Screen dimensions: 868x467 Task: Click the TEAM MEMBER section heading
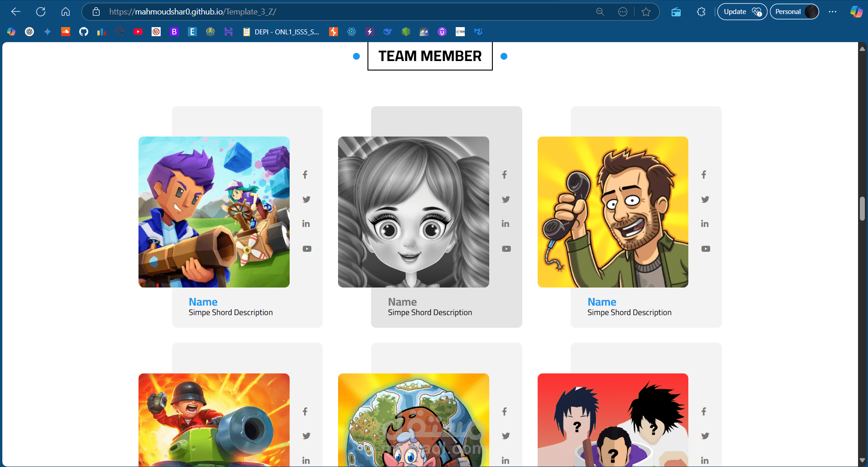point(430,56)
